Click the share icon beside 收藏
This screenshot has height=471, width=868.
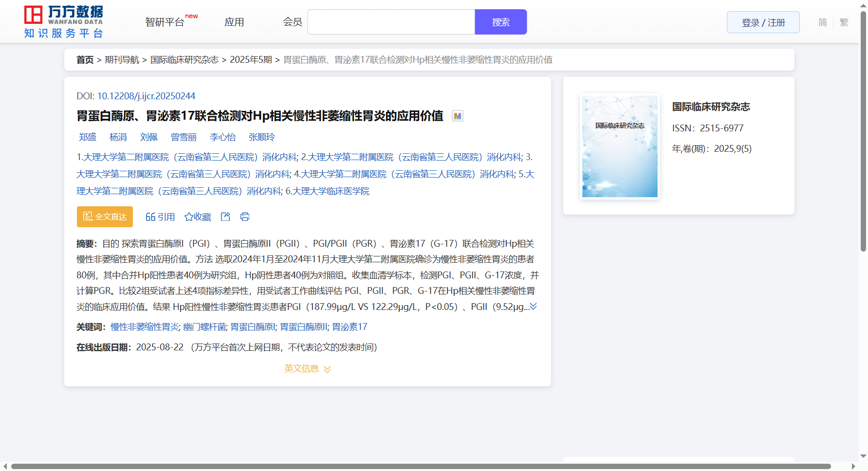[x=225, y=217]
